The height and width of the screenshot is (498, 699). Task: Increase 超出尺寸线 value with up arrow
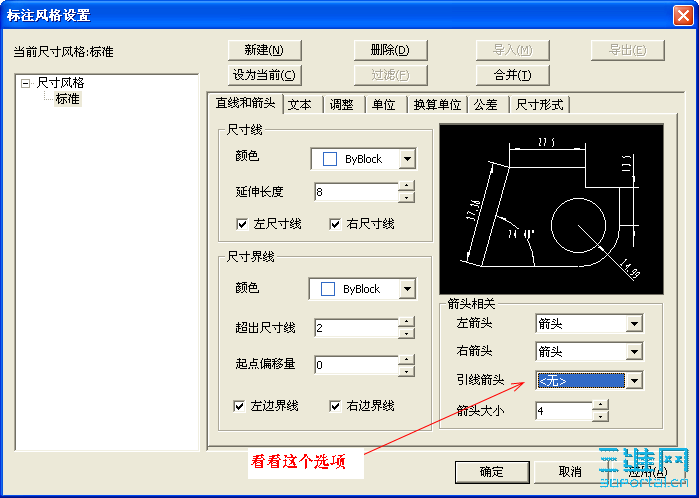click(x=406, y=322)
